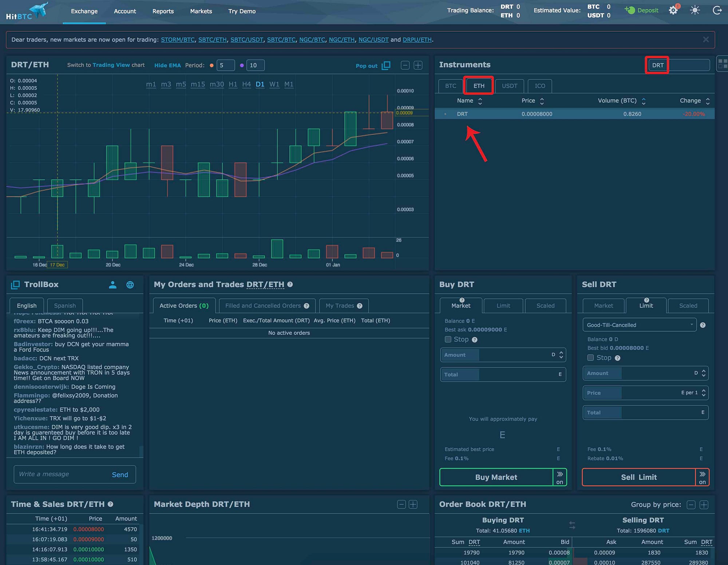Screen dimensions: 728x565
Task: Enable Stop checkbox in Sell DRT
Action: click(x=591, y=358)
